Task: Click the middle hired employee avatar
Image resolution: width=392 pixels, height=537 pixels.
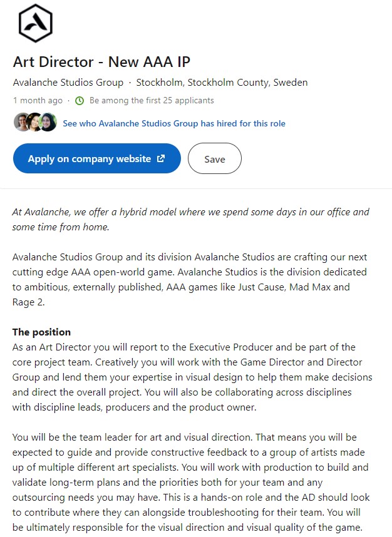Action: (x=34, y=122)
